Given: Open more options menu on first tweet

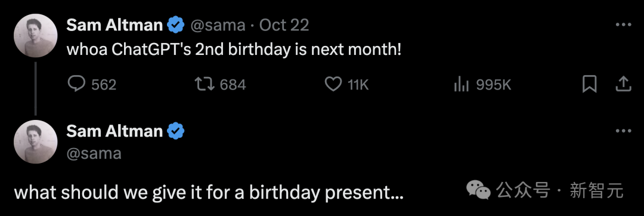Looking at the screenshot, I should tap(623, 25).
